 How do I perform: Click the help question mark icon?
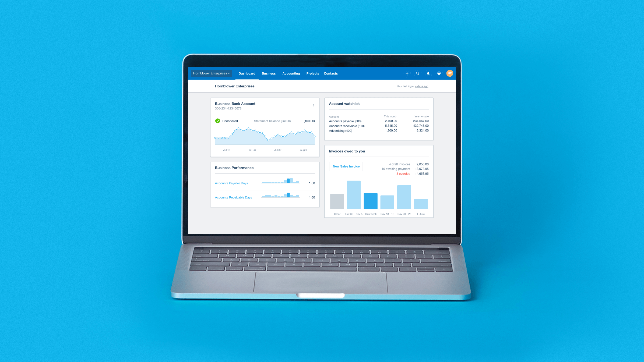click(439, 73)
